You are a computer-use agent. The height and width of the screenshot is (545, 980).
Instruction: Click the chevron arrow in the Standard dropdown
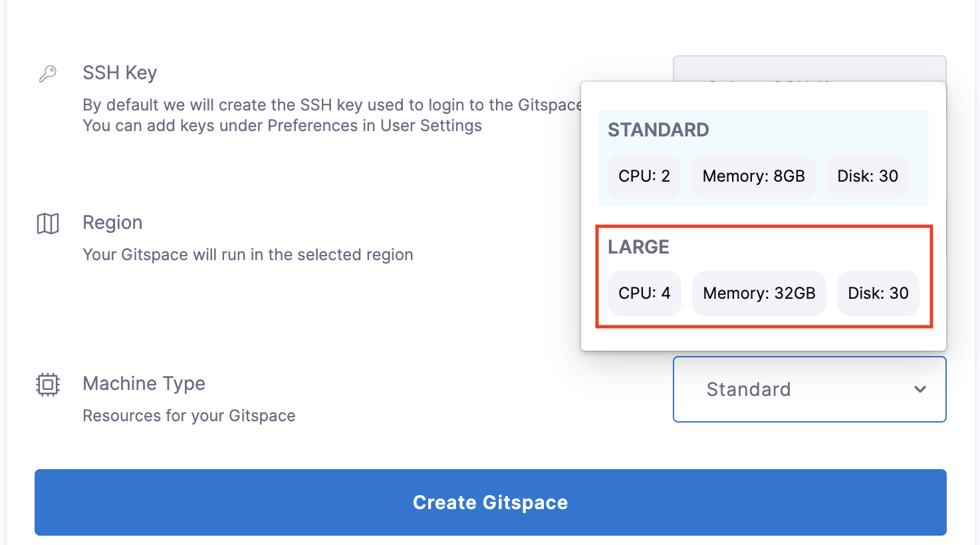click(920, 389)
